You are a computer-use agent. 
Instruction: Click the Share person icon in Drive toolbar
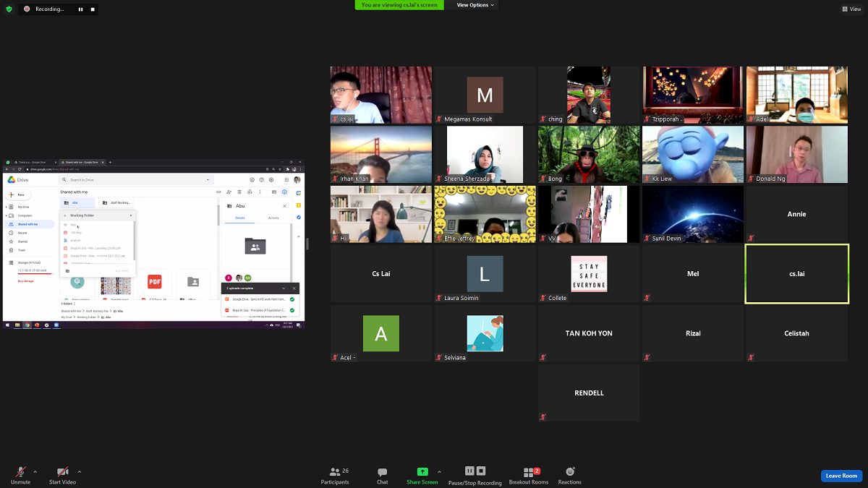tap(229, 192)
